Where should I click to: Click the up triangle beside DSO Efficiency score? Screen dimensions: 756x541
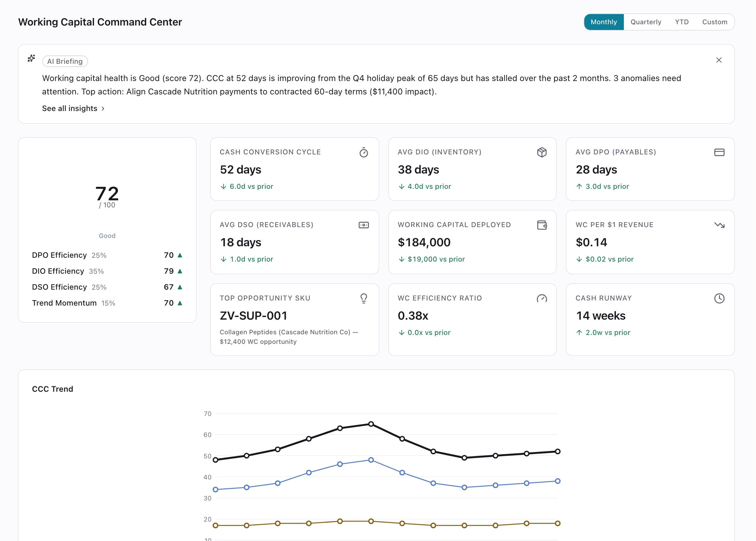(180, 287)
